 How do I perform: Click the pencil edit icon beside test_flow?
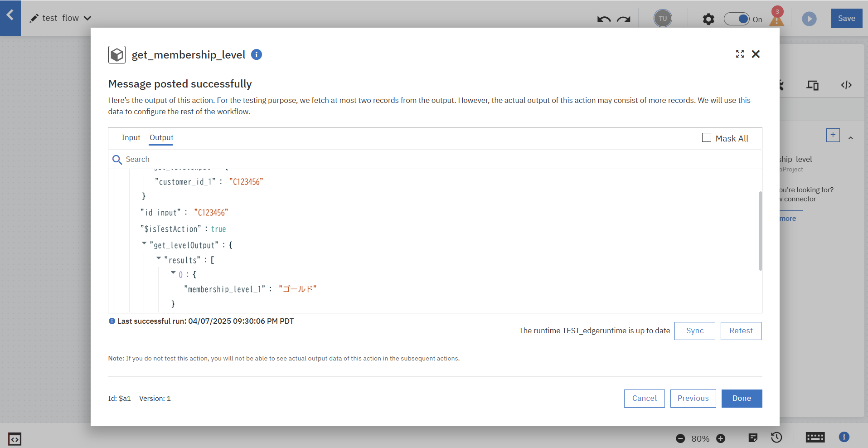pyautogui.click(x=34, y=18)
